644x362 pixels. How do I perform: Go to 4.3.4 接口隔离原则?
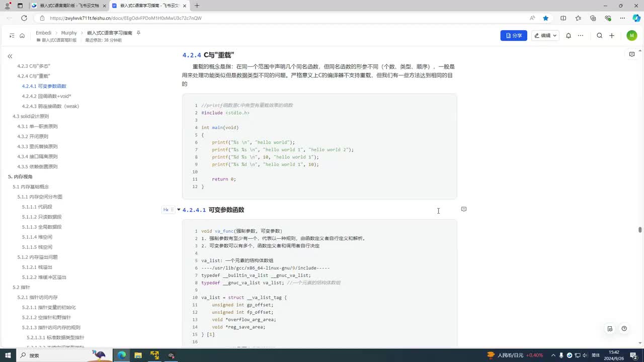tap(38, 156)
